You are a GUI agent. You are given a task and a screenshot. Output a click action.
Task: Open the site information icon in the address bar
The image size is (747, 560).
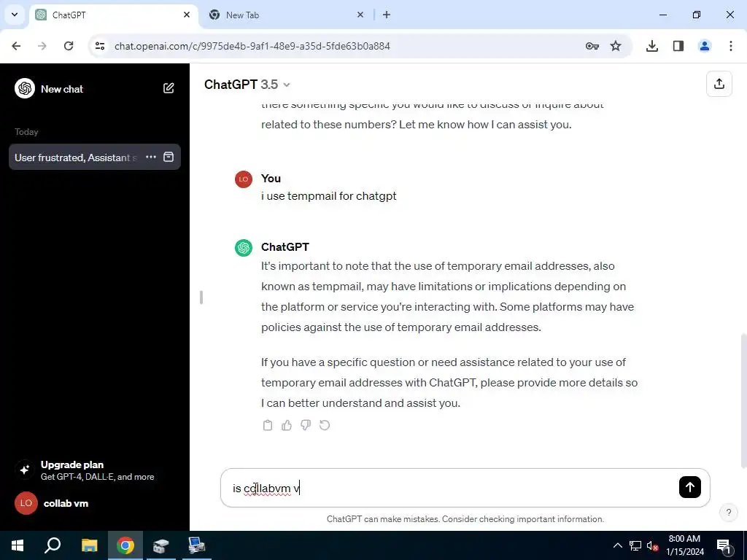(x=100, y=46)
